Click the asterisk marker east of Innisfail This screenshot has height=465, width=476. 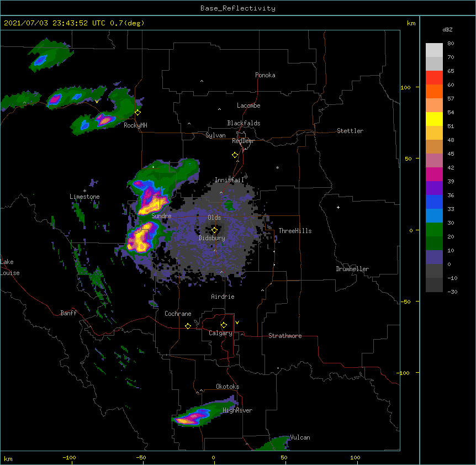click(x=277, y=167)
